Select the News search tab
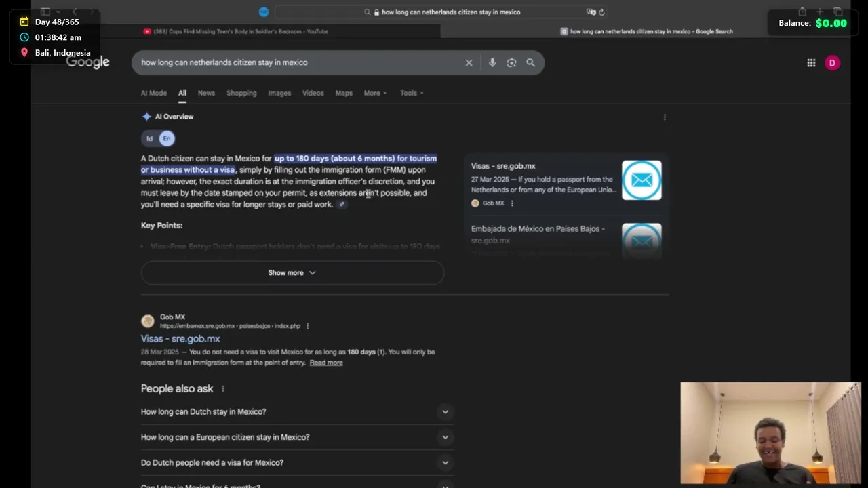This screenshot has width=868, height=488. tap(206, 93)
